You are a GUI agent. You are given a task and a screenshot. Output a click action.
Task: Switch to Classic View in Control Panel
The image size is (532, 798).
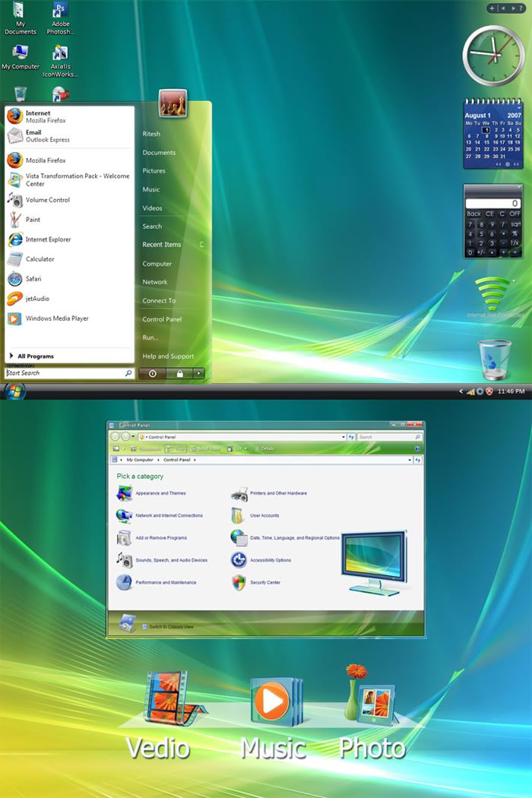167,626
